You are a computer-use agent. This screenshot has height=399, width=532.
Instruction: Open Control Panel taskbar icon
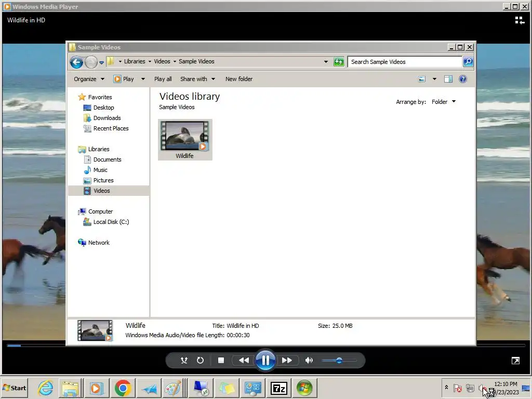click(253, 388)
